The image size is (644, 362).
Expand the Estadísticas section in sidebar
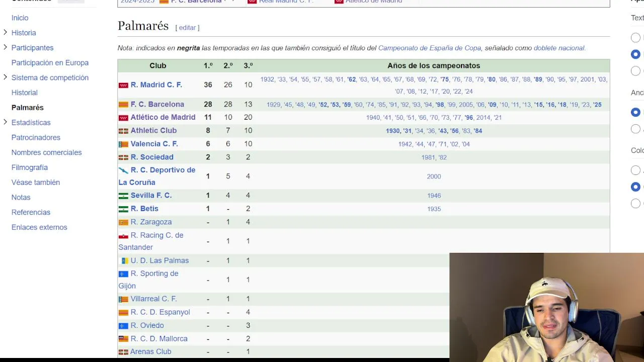tap(5, 122)
